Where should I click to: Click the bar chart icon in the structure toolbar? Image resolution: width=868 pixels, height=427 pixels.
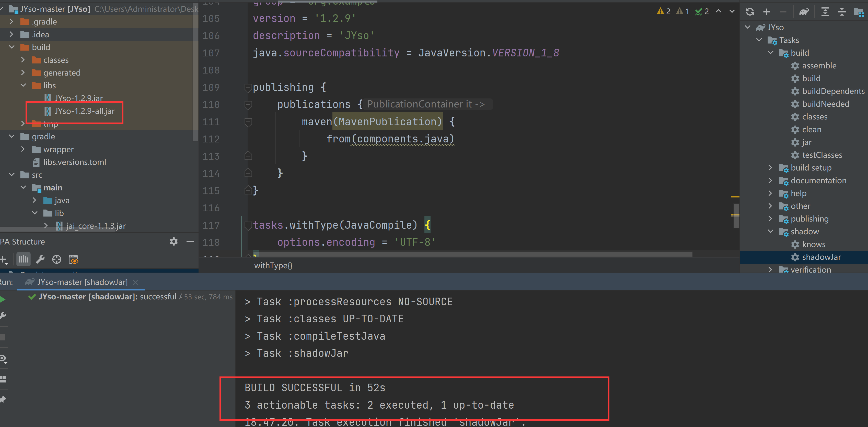coord(23,259)
